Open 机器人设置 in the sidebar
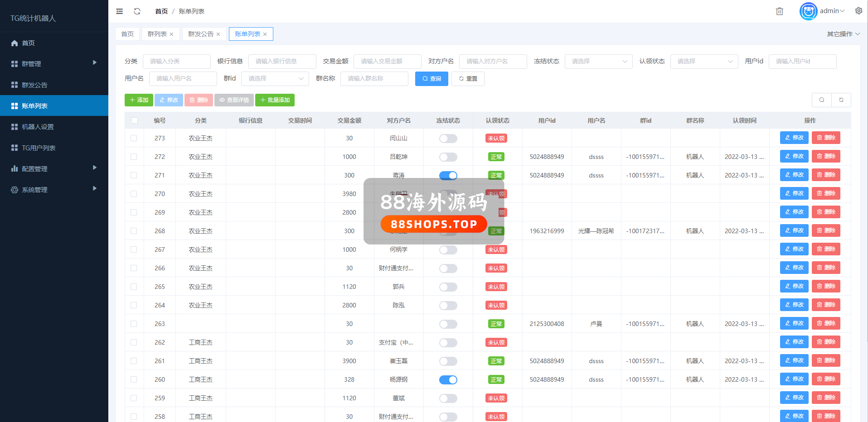The width and height of the screenshot is (868, 422). (38, 127)
